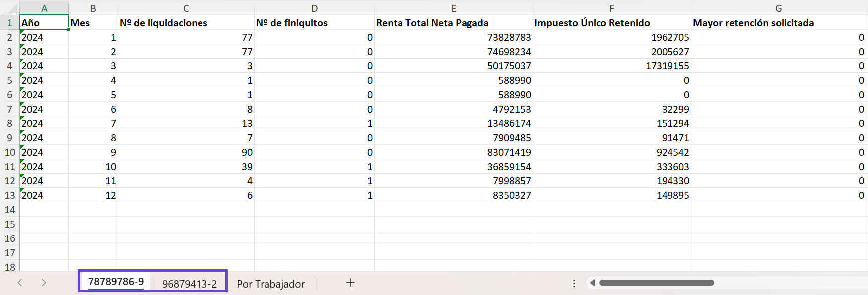
Task: Add a new sheet with the plus icon
Action: click(350, 283)
